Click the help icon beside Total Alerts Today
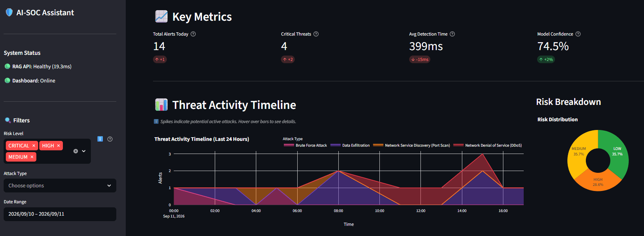644x236 pixels. pos(193,34)
